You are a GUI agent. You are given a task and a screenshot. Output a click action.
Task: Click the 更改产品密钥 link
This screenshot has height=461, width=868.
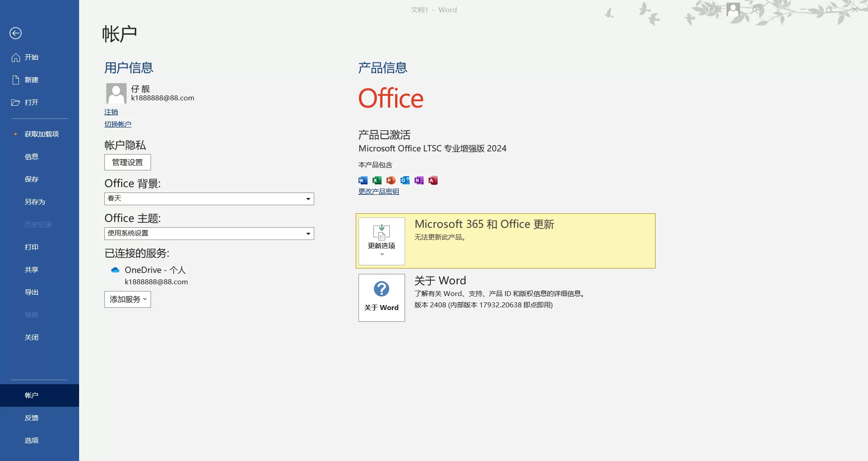tap(378, 191)
